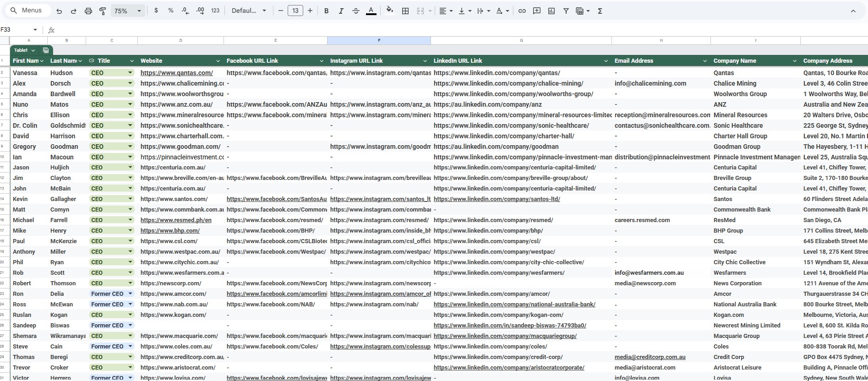Click the table view icon in toolbar

[x=580, y=11]
